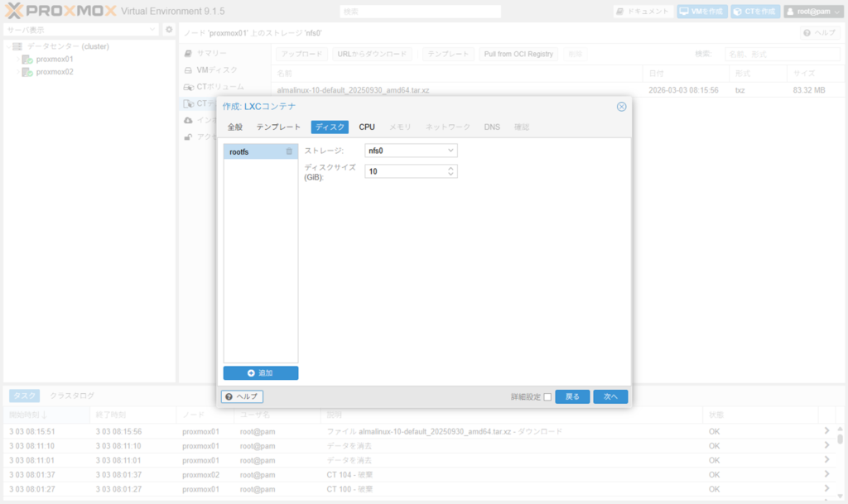The height and width of the screenshot is (504, 848).
Task: Enable the 詳細設定 checkbox
Action: (547, 397)
